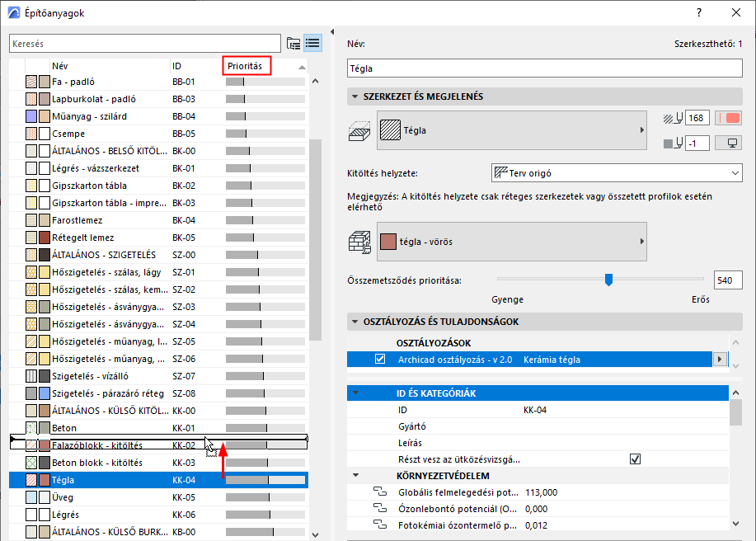756x541 pixels.
Task: Select Lapburkolat - padló material
Action: point(158,99)
